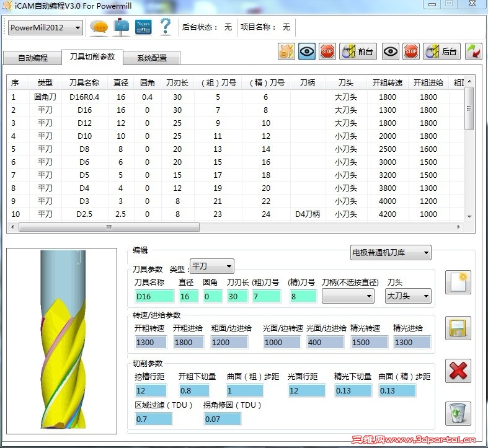488x448 pixels.
Task: Click the D4刀柄 cell in row 10
Action: coord(308,214)
